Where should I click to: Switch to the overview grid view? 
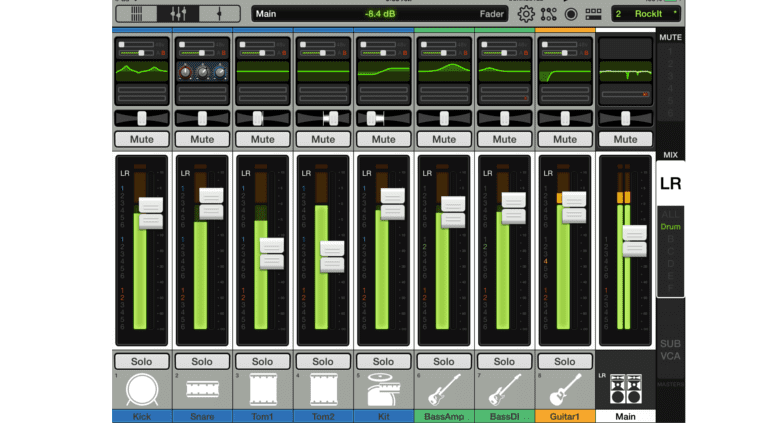[x=137, y=14]
